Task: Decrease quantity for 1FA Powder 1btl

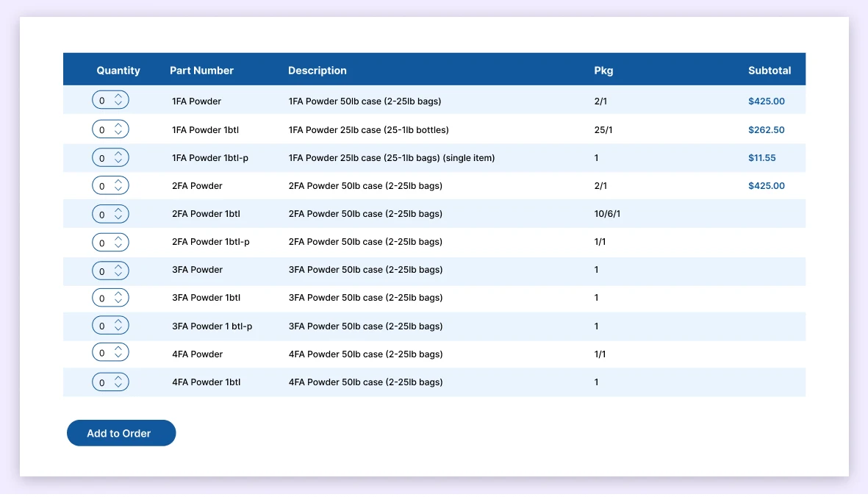Action: coord(118,133)
